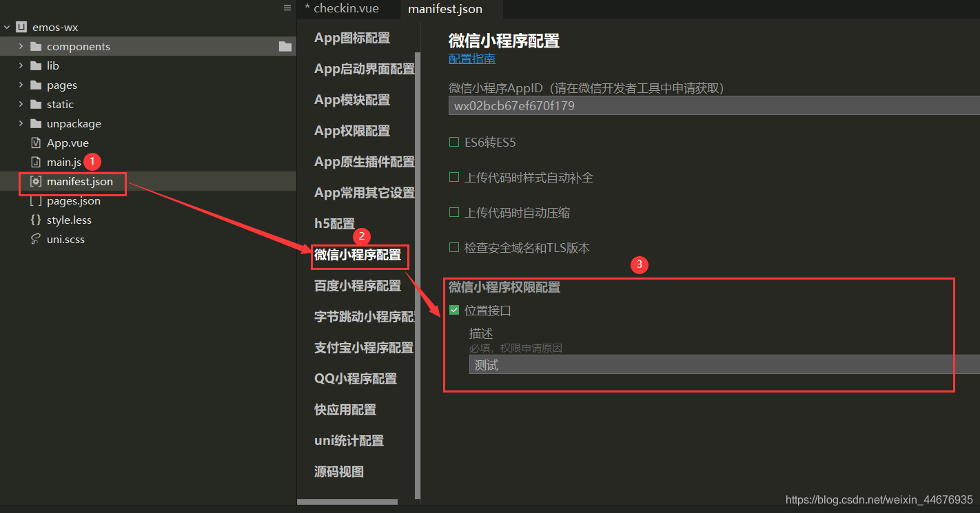The height and width of the screenshot is (513, 980).
Task: Open App启动界面配置 section
Action: coord(365,69)
